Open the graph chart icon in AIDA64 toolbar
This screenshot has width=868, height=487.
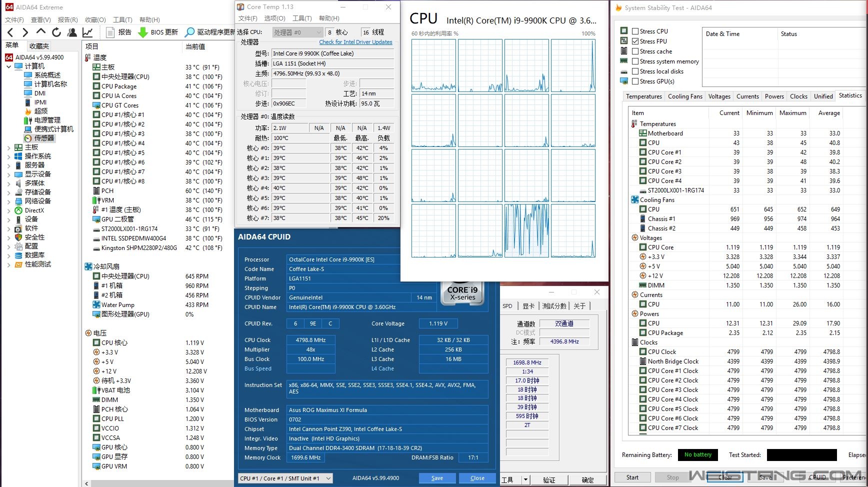[87, 32]
